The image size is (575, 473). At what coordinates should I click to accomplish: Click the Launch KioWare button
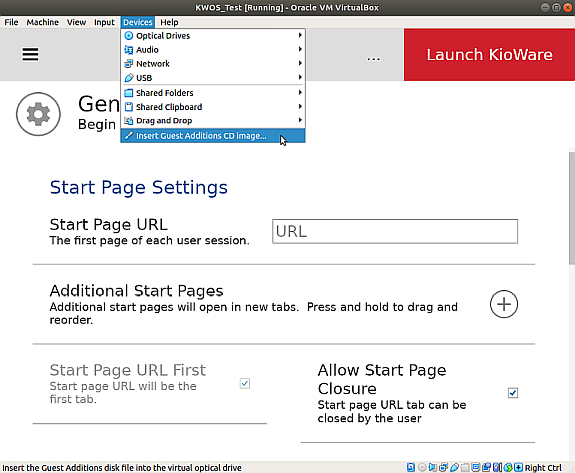pyautogui.click(x=489, y=55)
